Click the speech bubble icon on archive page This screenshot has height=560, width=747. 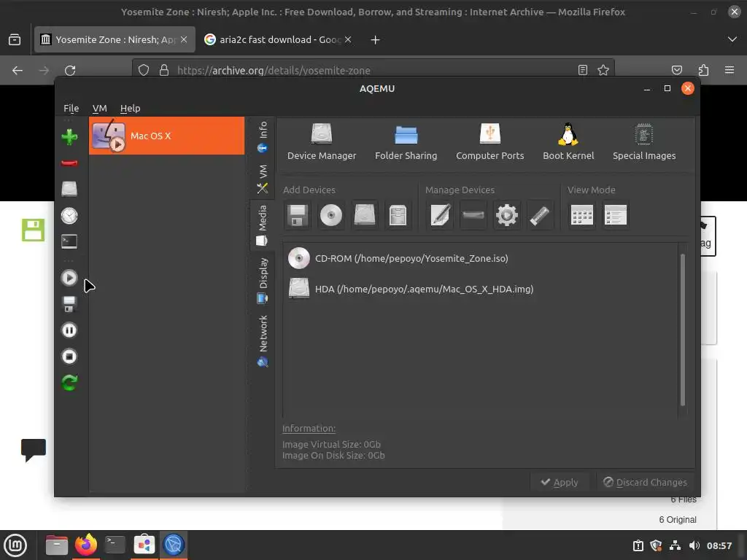[34, 450]
